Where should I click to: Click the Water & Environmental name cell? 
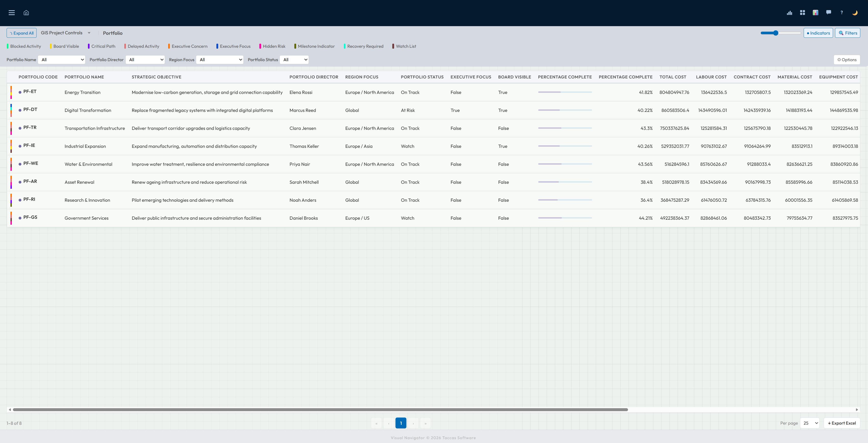tap(88, 164)
